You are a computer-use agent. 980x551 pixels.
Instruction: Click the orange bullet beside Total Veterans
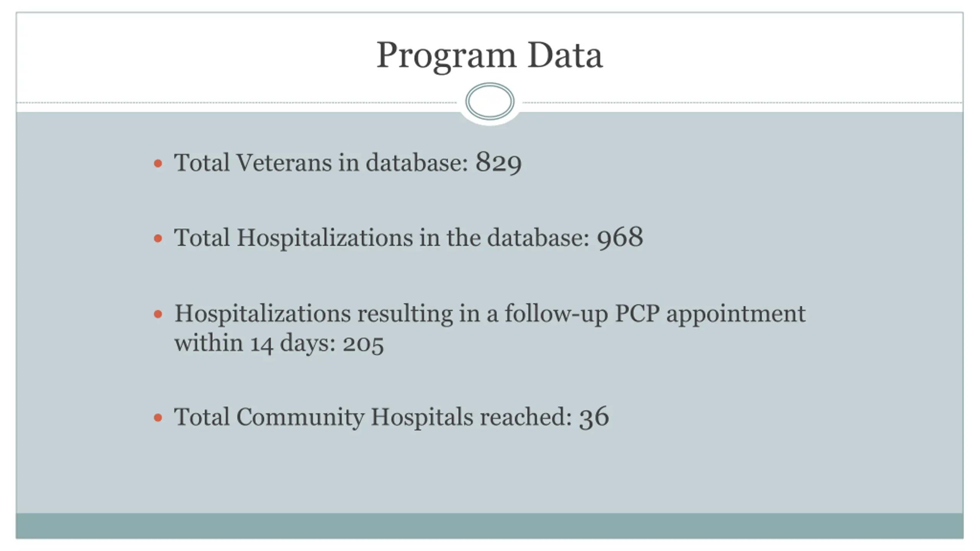click(158, 164)
